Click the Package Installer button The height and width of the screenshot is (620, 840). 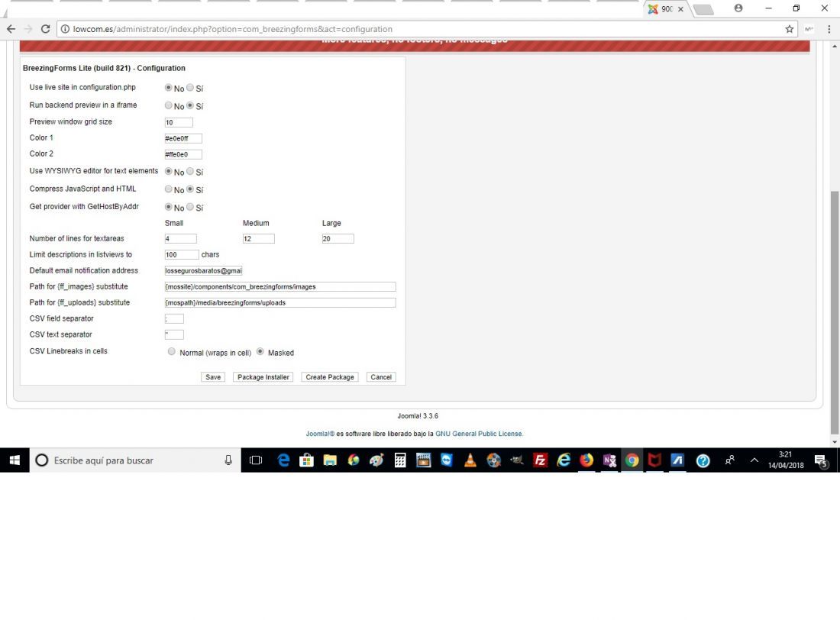263,377
